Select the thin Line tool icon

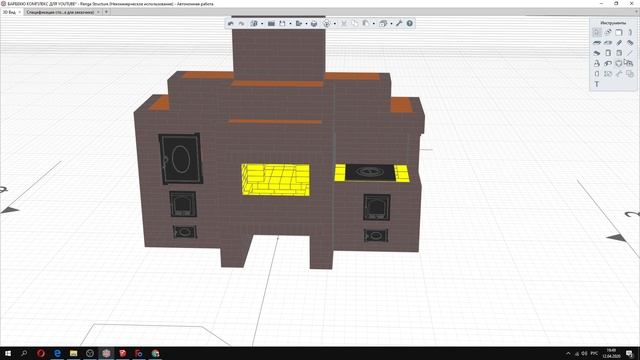point(630,53)
